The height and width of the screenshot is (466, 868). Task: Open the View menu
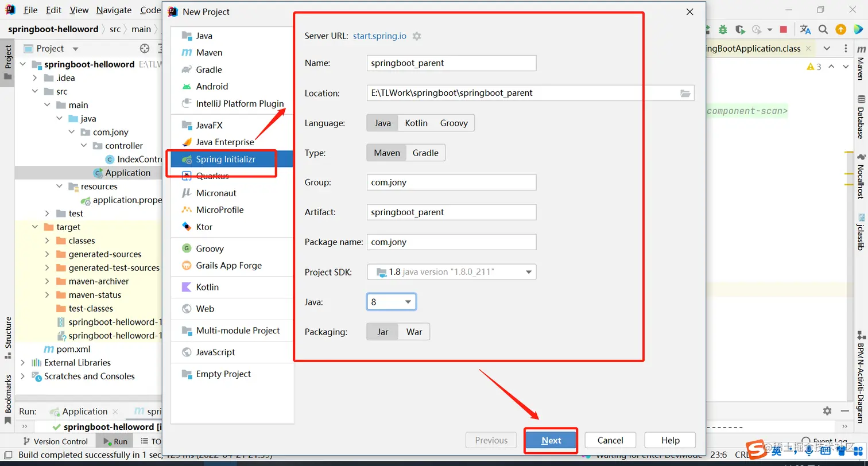click(x=79, y=10)
